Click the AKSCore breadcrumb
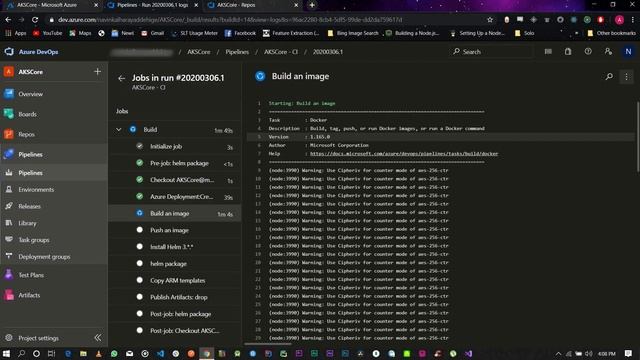The height and width of the screenshot is (360, 640). (199, 52)
